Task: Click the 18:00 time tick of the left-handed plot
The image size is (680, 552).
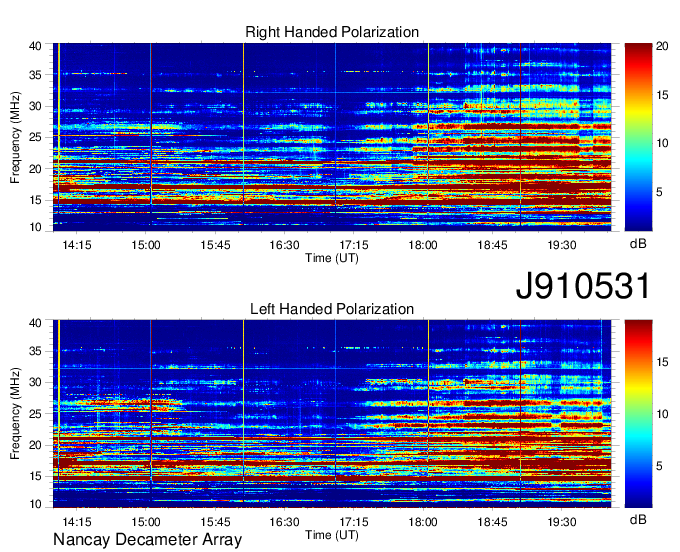Action: [423, 522]
